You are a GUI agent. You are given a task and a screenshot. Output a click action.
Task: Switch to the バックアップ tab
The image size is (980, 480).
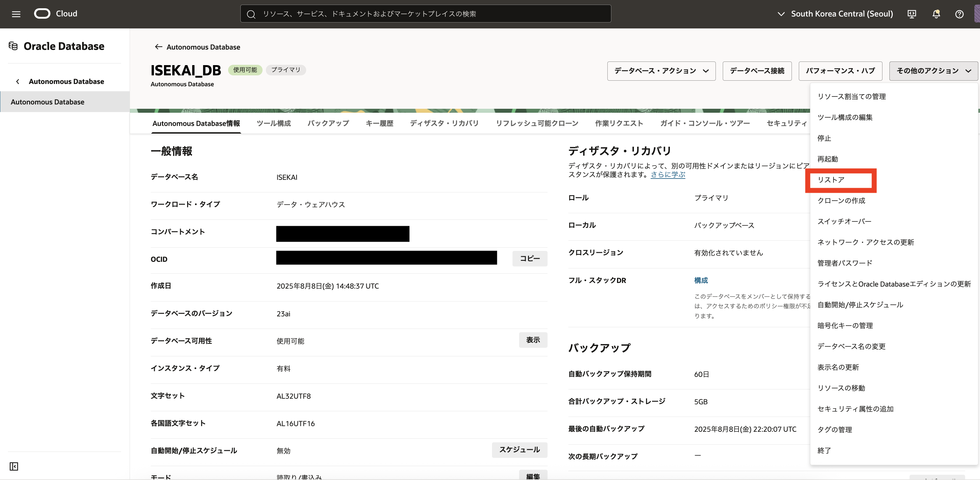[327, 123]
